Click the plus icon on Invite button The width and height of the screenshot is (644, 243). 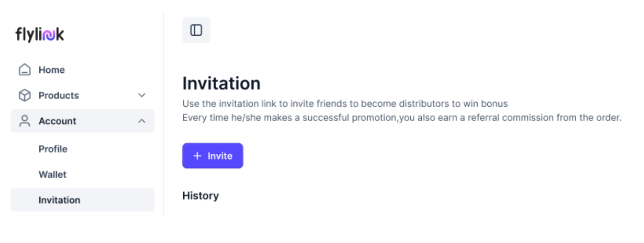(x=197, y=156)
